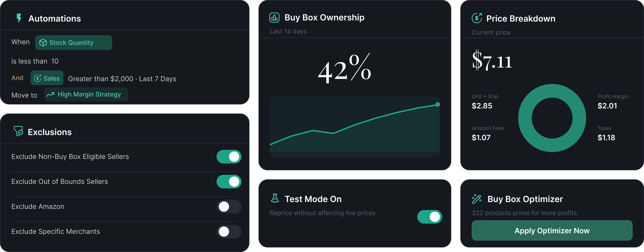Enable the Exclude Amazon toggle
The height and width of the screenshot is (252, 644).
(229, 207)
